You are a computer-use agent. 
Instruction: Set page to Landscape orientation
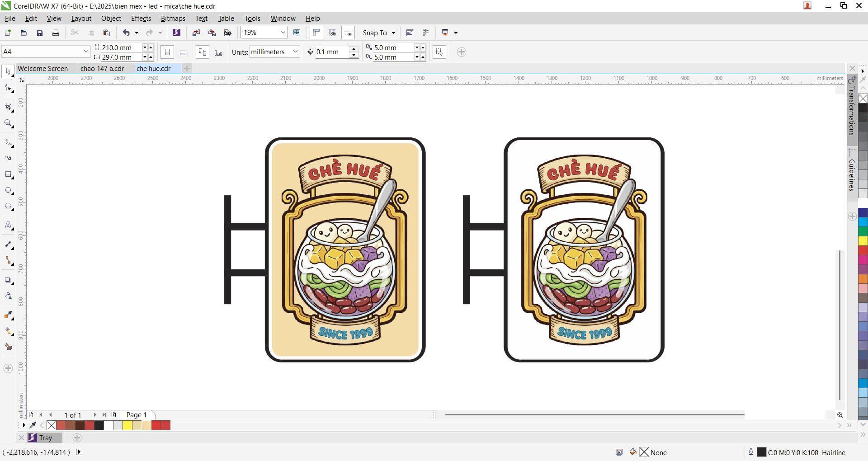click(183, 52)
